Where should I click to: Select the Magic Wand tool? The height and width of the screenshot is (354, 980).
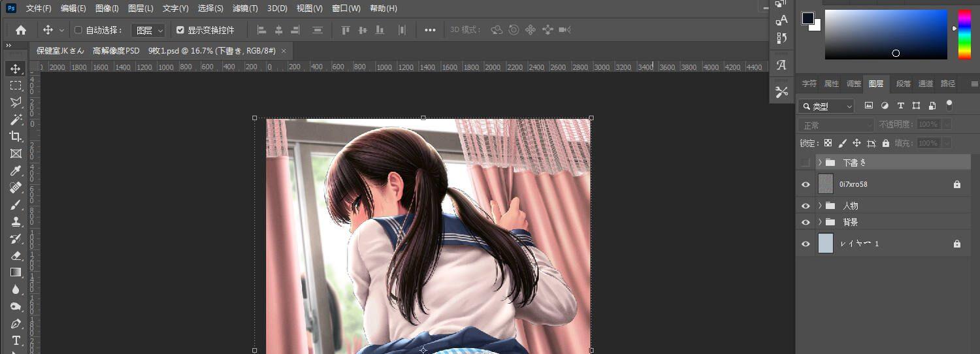16,120
